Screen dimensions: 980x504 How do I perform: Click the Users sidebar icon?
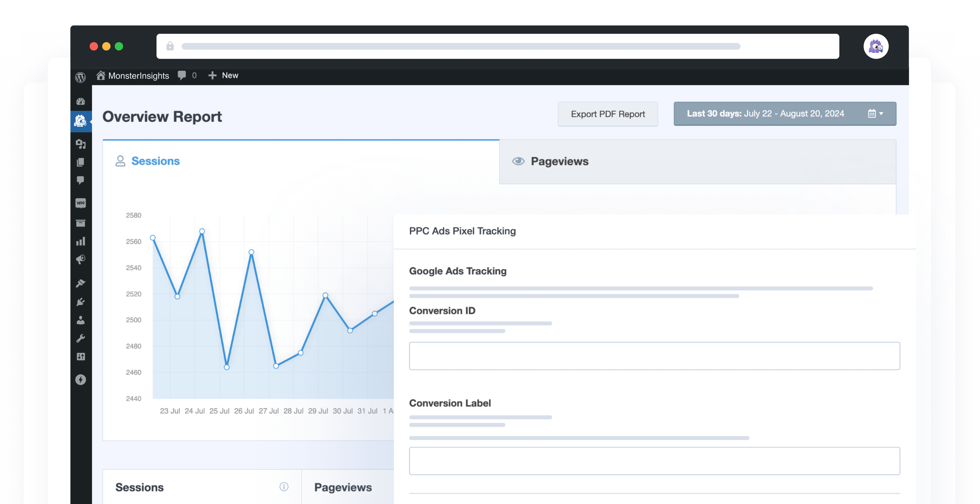tap(81, 320)
